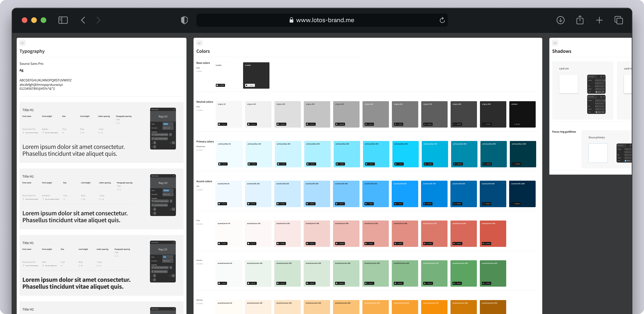644x314 pixels.
Task: Pick the accents/error-900 swatch
Action: pos(493,234)
